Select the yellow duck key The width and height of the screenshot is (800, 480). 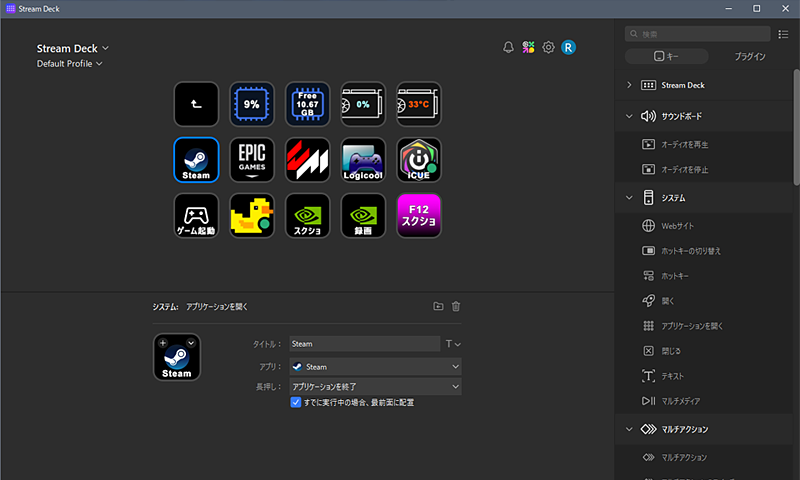pos(252,216)
